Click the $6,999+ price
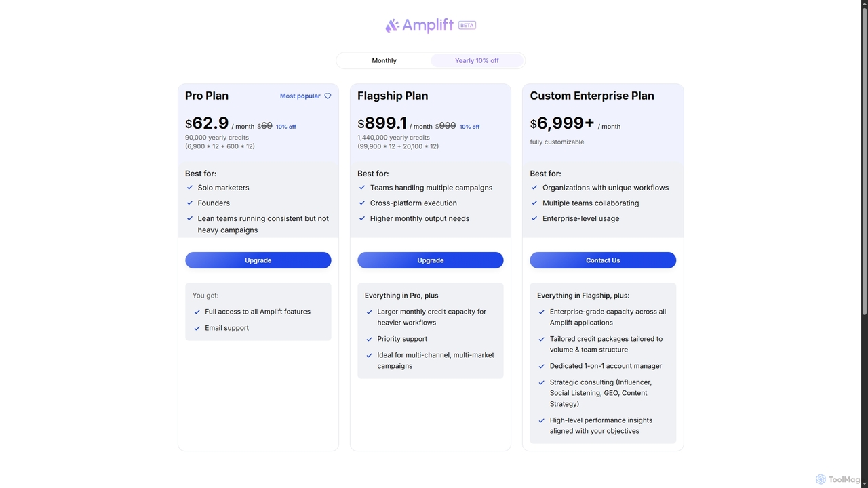The width and height of the screenshot is (868, 488). [562, 123]
